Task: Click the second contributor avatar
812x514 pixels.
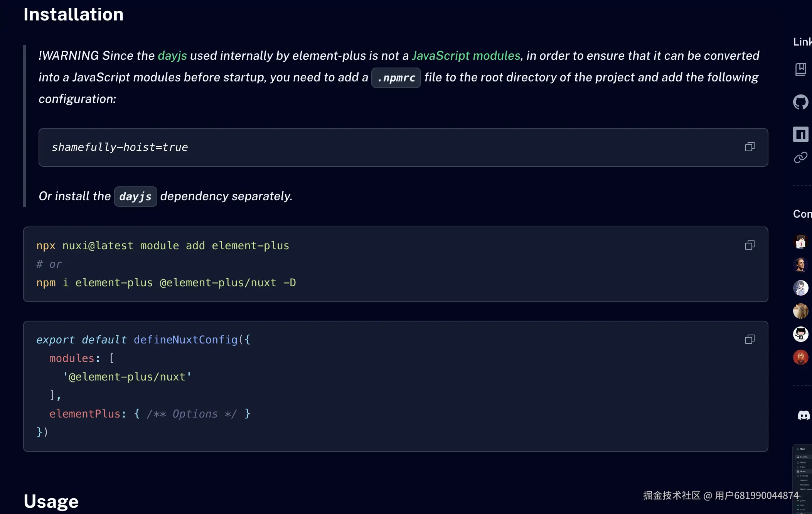Action: [800, 265]
